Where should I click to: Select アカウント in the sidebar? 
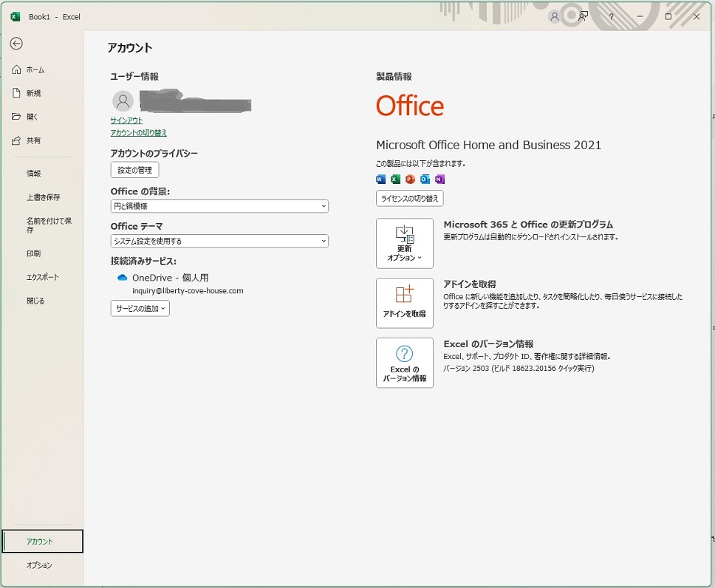(42, 541)
